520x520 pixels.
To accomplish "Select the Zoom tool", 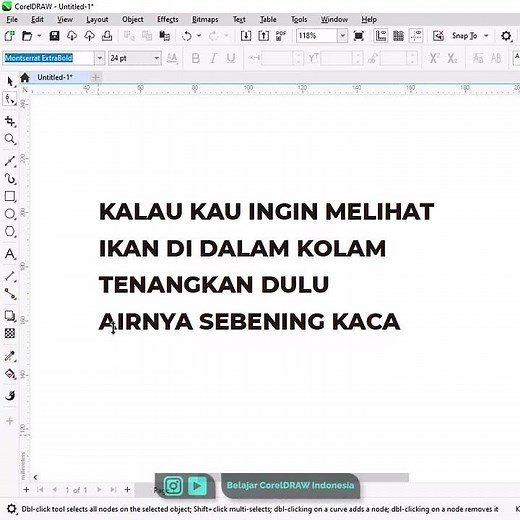I will [10, 139].
